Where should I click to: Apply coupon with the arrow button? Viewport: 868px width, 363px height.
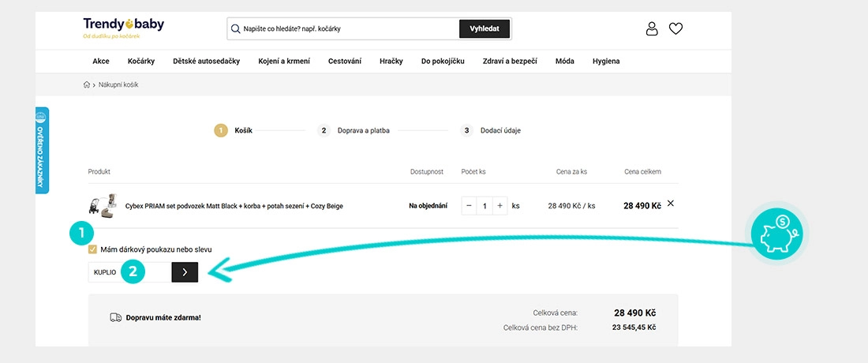185,272
